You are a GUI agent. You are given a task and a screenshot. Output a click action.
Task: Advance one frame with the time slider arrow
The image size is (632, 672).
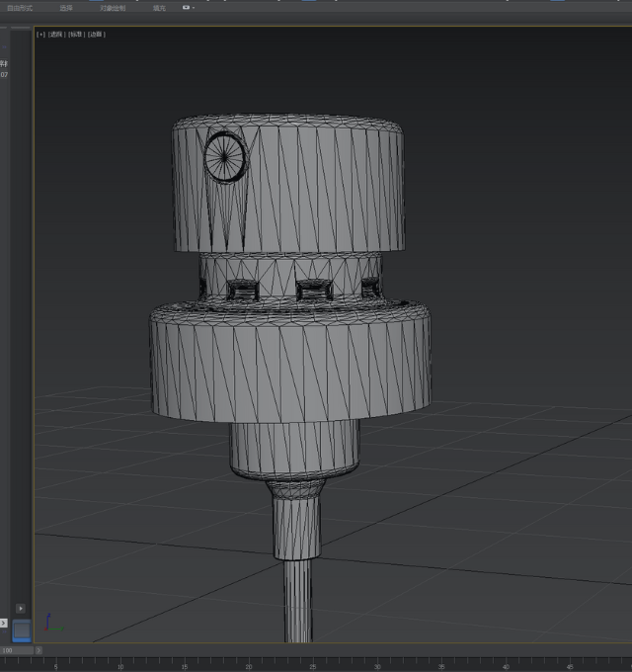39,650
